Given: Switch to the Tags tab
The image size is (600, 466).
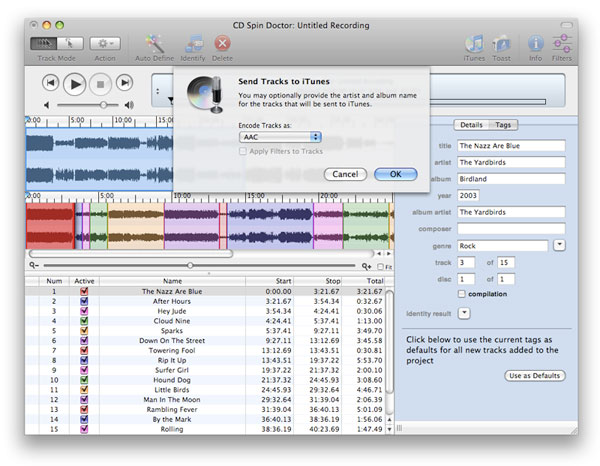Looking at the screenshot, I should 503,125.
